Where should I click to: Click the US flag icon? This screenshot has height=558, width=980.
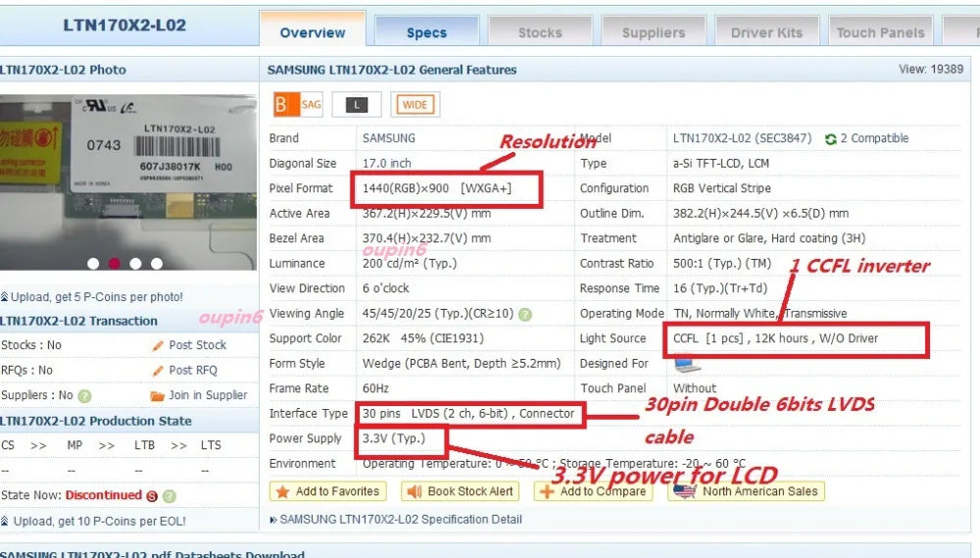685,491
